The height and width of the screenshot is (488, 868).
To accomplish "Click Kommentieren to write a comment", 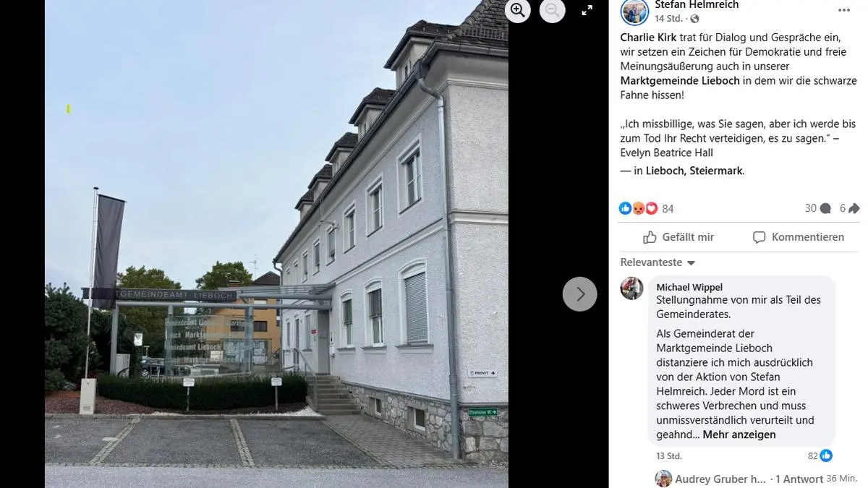I will (x=799, y=237).
